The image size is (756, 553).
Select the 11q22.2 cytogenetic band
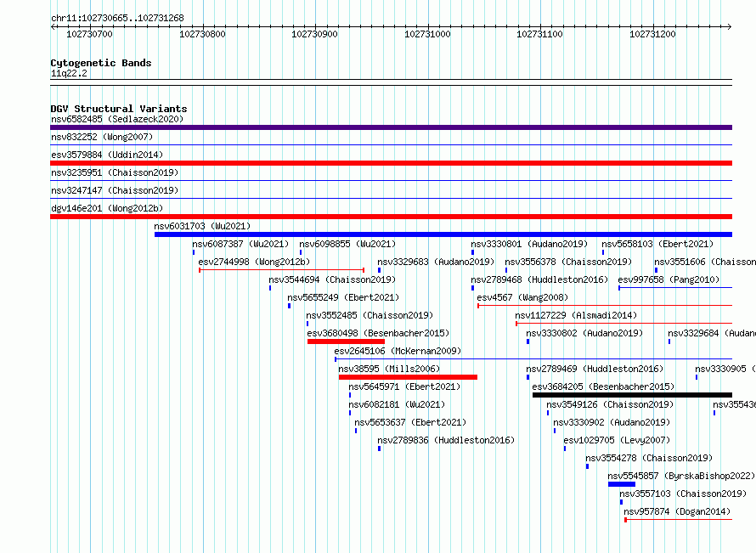click(391, 82)
